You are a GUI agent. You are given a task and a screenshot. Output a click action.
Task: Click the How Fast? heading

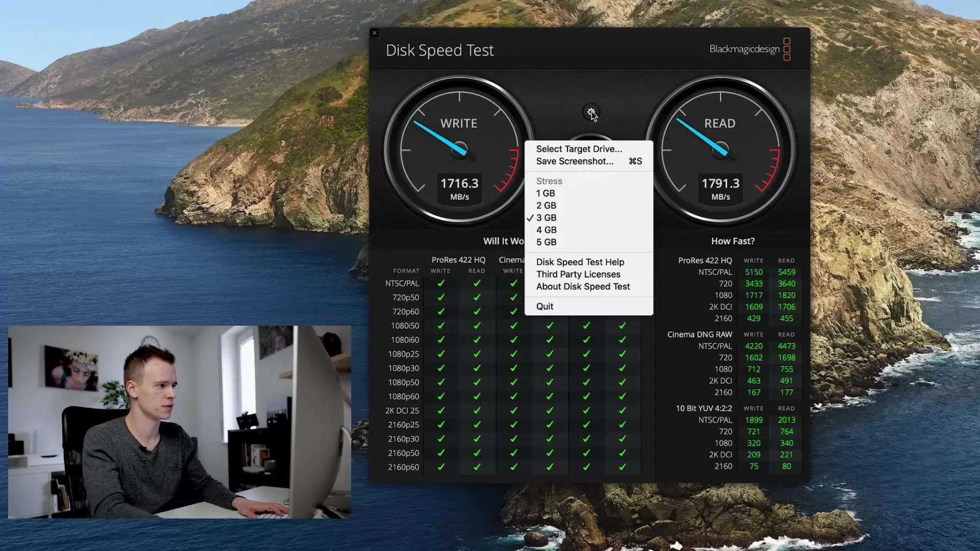click(732, 241)
